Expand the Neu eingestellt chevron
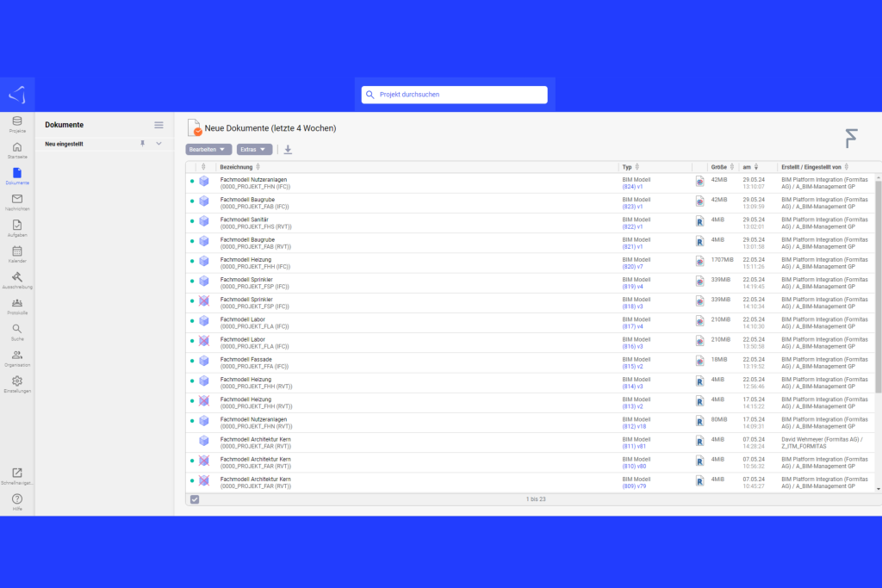Image resolution: width=882 pixels, height=588 pixels. [x=158, y=144]
